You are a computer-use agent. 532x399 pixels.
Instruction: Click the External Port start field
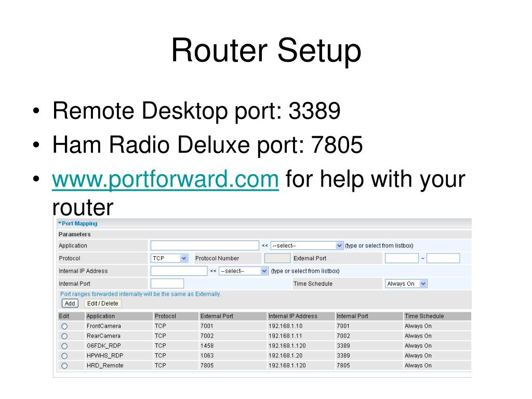402,258
